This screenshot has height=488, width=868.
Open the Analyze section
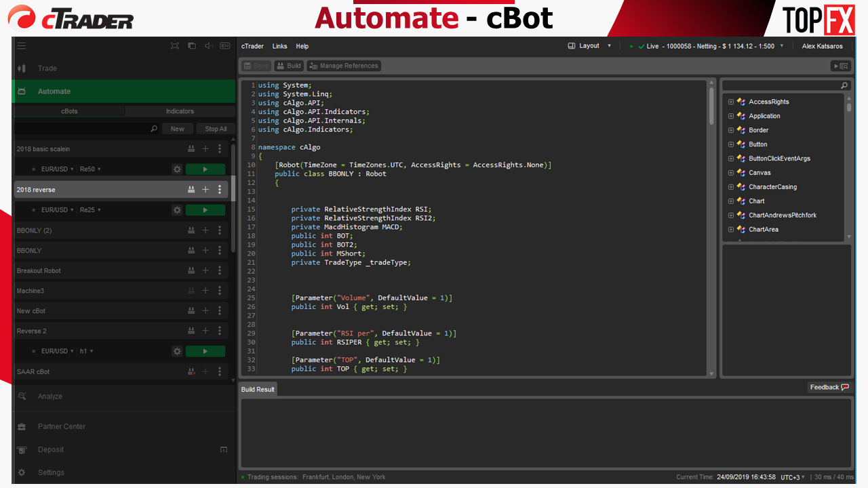pos(124,396)
